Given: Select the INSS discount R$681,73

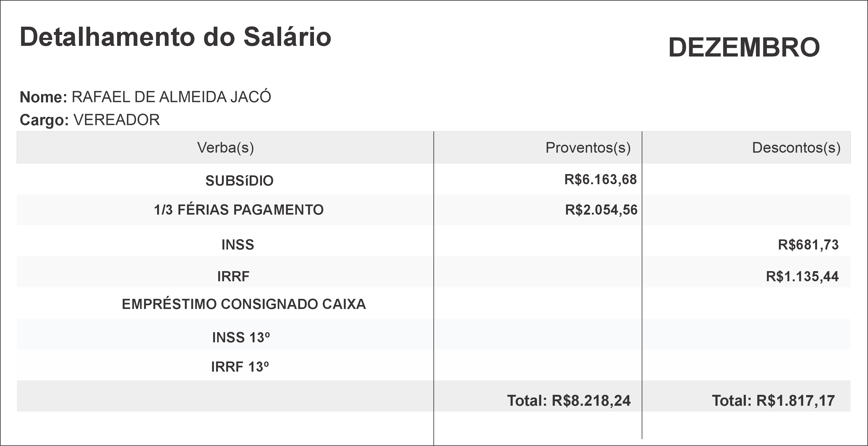Looking at the screenshot, I should tap(808, 245).
